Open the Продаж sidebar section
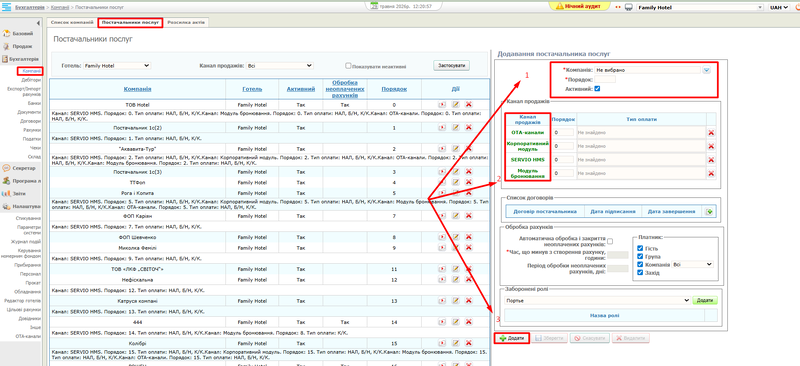Viewport: 800px width, 366px height. pos(21,46)
